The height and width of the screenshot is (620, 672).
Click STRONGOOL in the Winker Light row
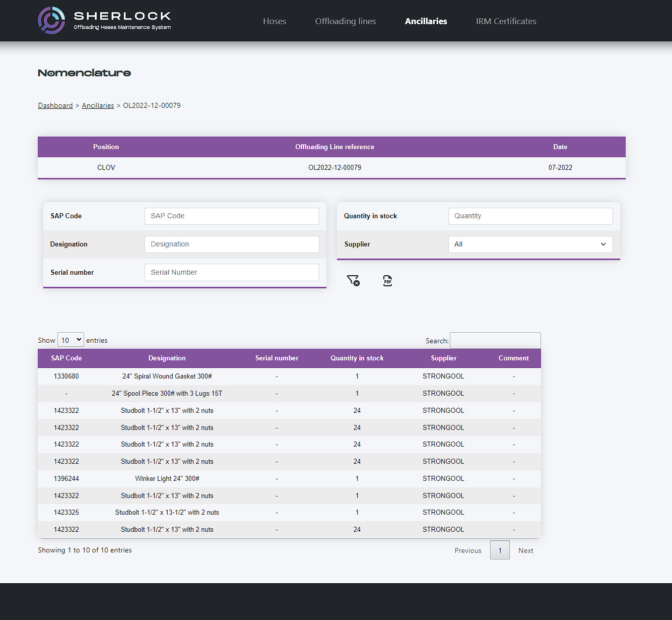click(444, 479)
